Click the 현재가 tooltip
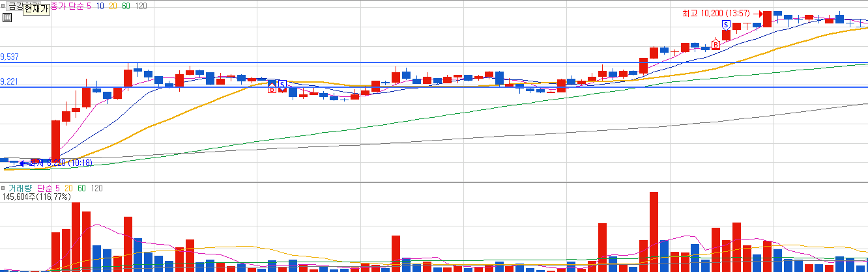 (36, 8)
